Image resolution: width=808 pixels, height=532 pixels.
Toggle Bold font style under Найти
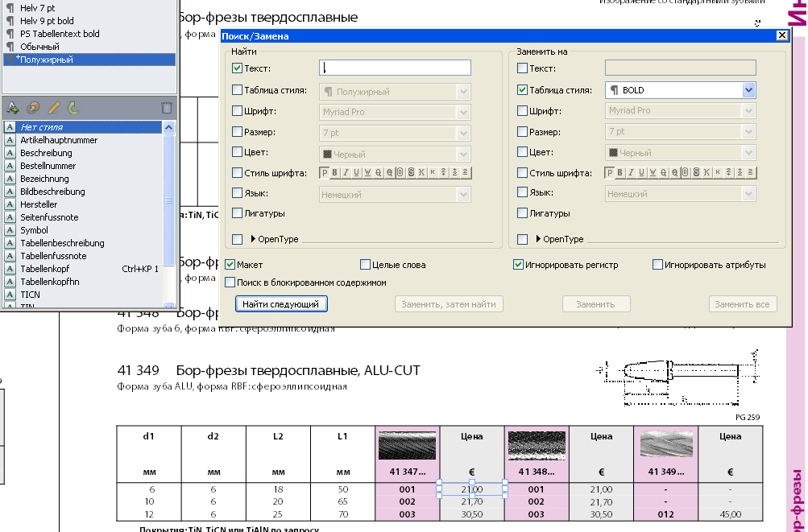coord(335,173)
